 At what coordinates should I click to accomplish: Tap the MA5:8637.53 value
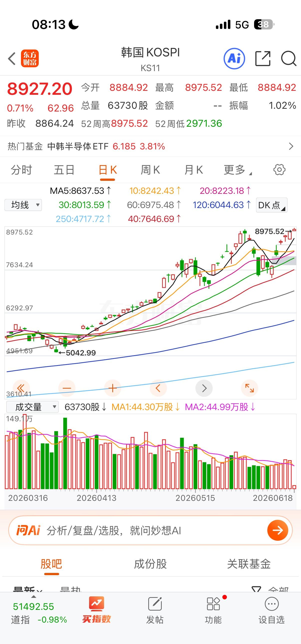tap(80, 191)
